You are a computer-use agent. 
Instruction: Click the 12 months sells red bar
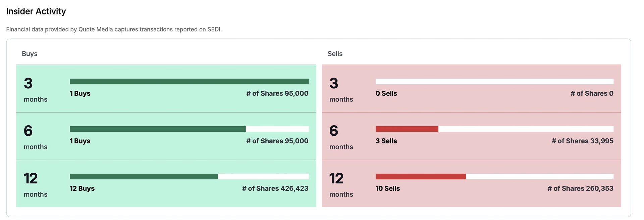coord(420,177)
